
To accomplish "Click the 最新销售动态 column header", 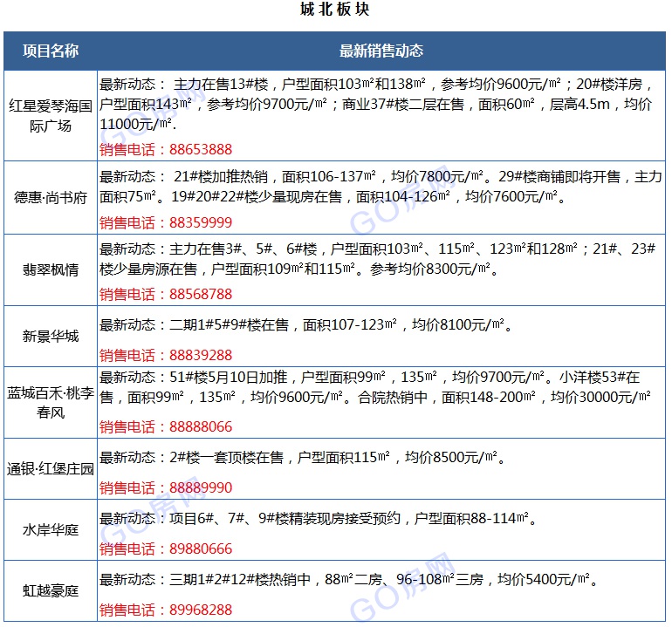I will (381, 51).
